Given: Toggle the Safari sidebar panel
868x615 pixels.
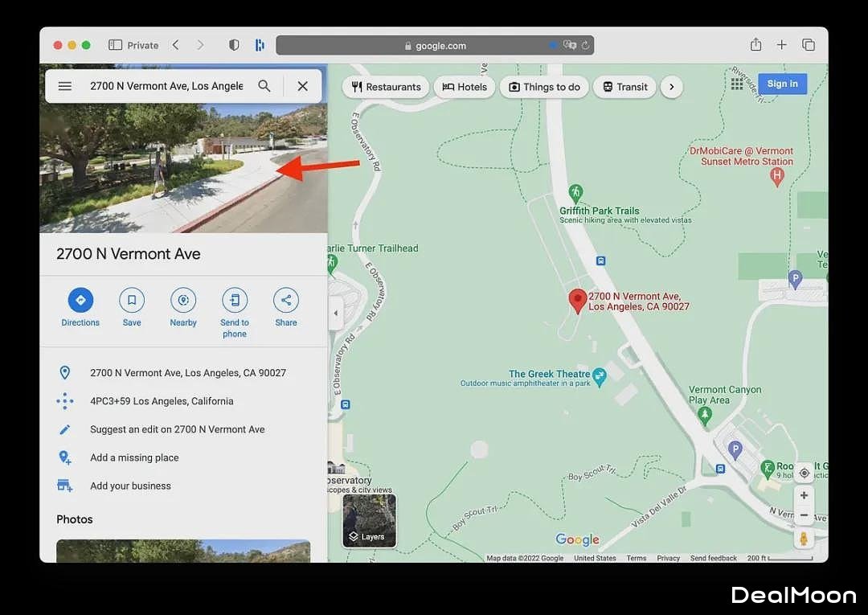Looking at the screenshot, I should tap(115, 45).
